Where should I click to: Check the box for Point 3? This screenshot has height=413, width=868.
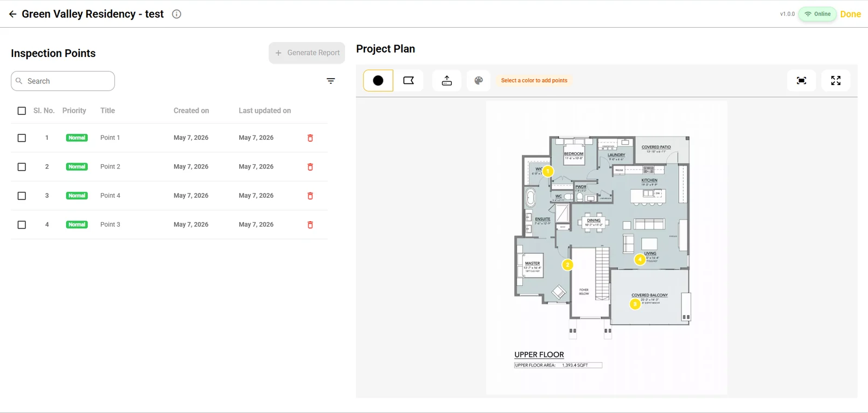(22, 224)
